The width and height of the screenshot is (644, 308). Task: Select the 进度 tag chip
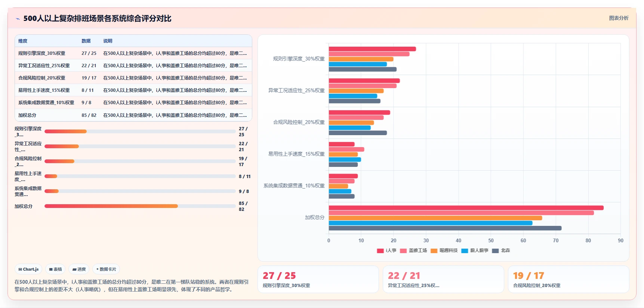point(79,269)
